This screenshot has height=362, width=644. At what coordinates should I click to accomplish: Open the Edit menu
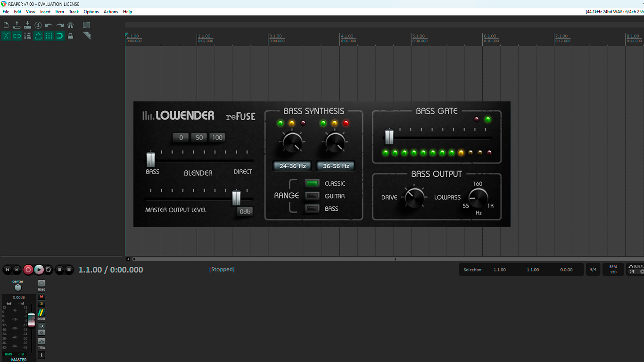[17, 12]
